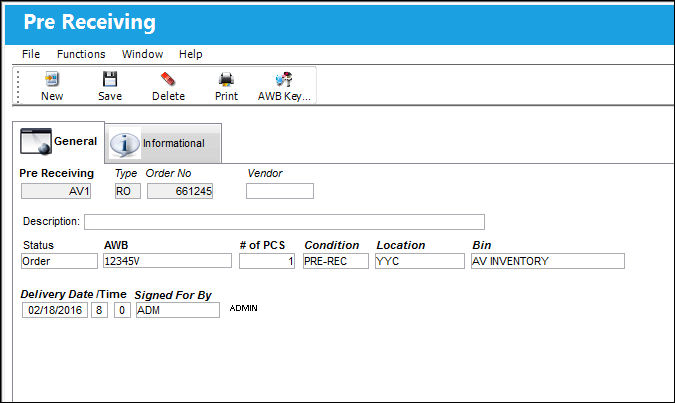
Task: Click the Pre Receiving AV1 field
Action: point(56,191)
